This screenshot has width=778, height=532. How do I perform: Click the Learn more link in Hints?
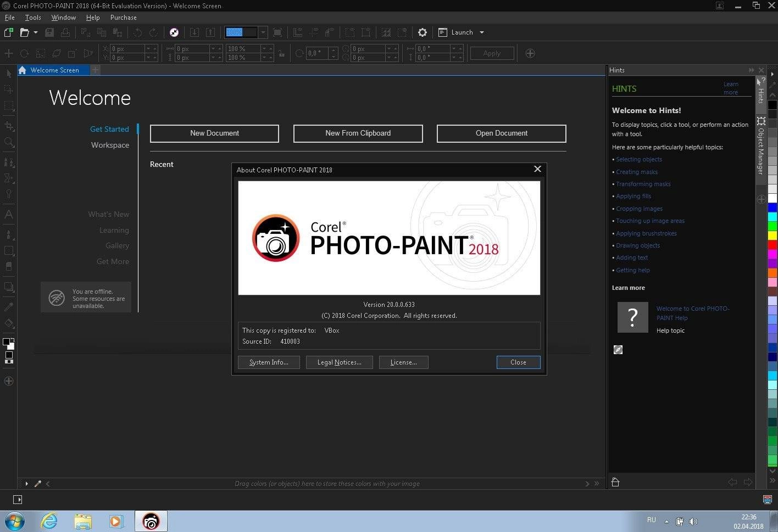(x=731, y=88)
